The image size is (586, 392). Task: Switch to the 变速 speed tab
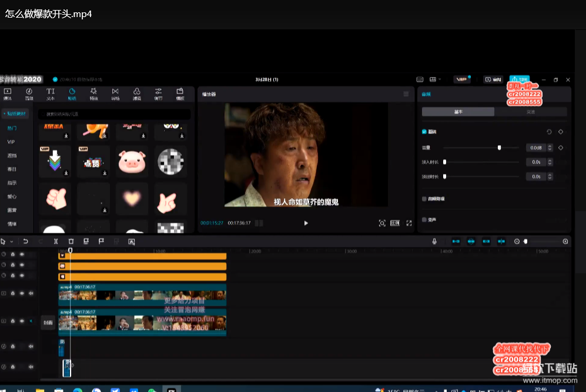(530, 112)
